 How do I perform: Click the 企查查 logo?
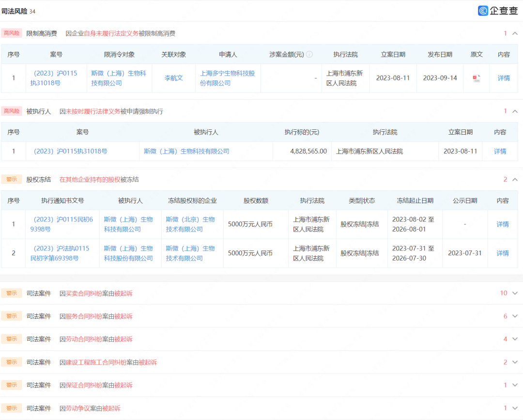pyautogui.click(x=498, y=11)
